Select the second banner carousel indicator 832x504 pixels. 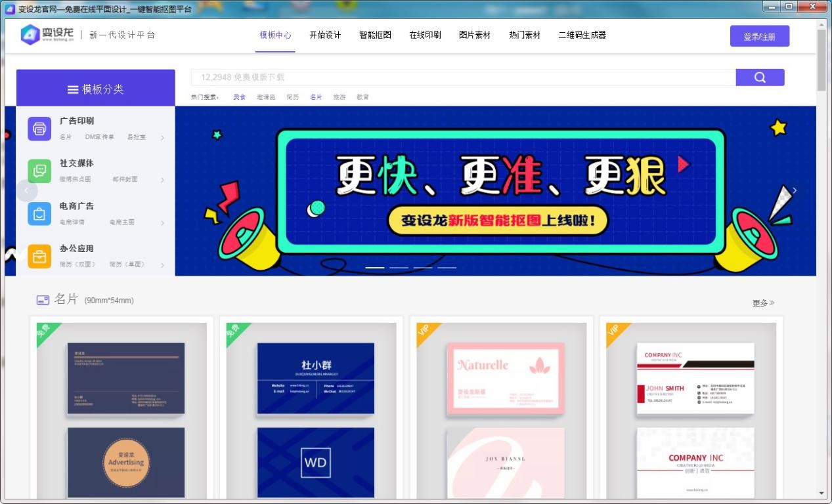pos(399,268)
